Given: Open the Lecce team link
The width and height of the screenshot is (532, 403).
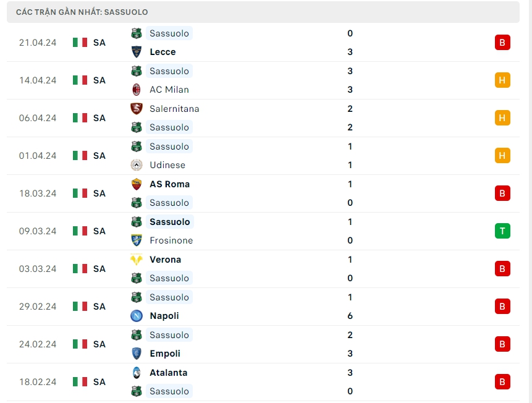Looking at the screenshot, I should [163, 52].
